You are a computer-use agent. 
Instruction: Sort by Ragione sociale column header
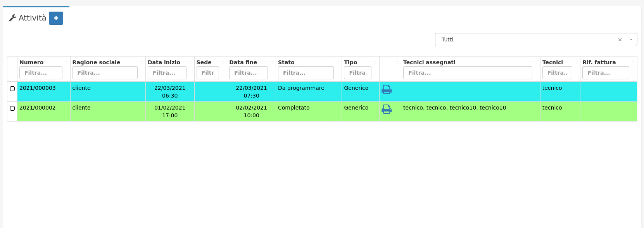coord(96,62)
